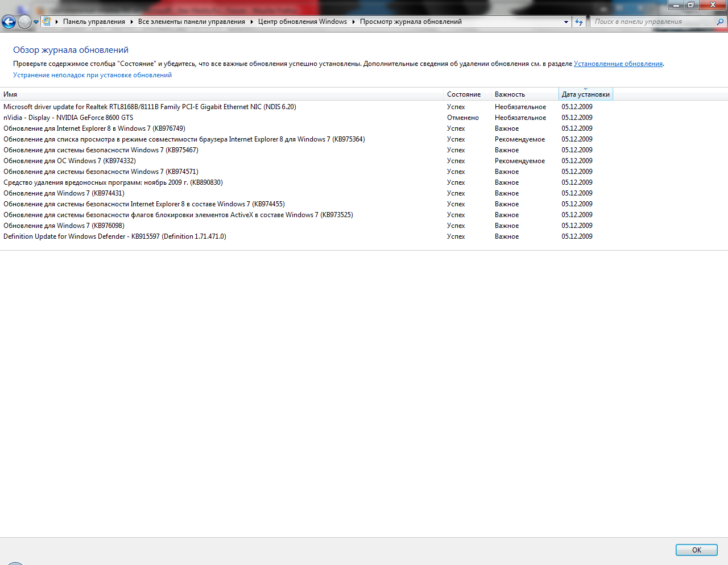Select the ActiveX kill bits update KB973525

[307, 215]
